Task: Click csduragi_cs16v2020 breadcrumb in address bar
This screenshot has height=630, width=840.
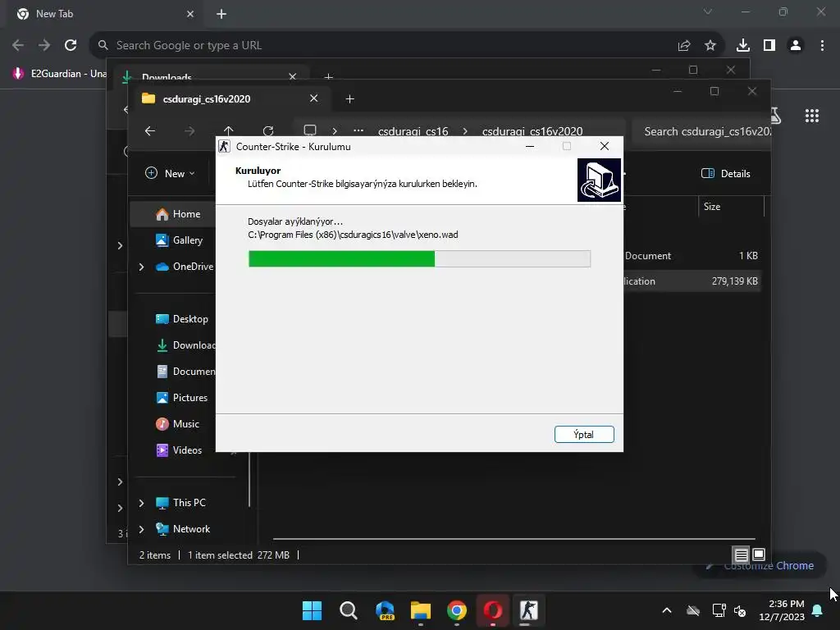Action: coord(532,131)
